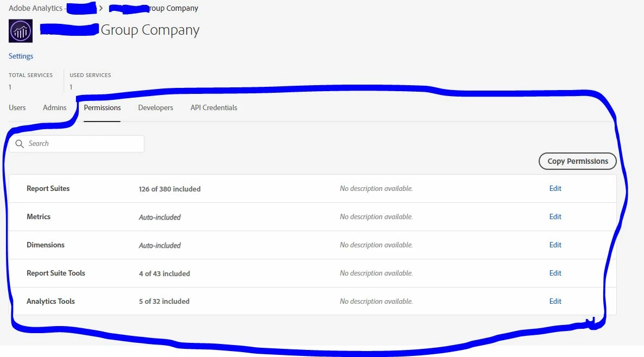Click Auto-included in the Metrics row

click(160, 217)
